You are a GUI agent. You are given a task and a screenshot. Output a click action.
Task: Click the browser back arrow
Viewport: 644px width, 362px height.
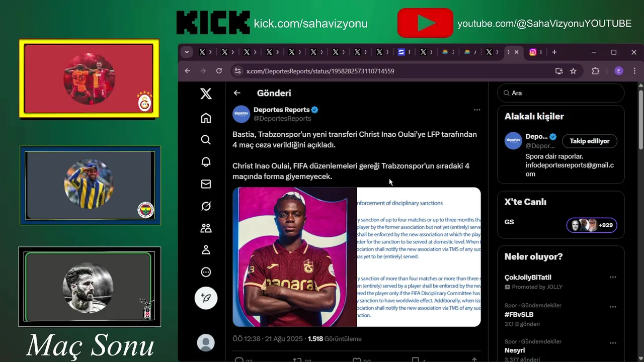point(188,71)
